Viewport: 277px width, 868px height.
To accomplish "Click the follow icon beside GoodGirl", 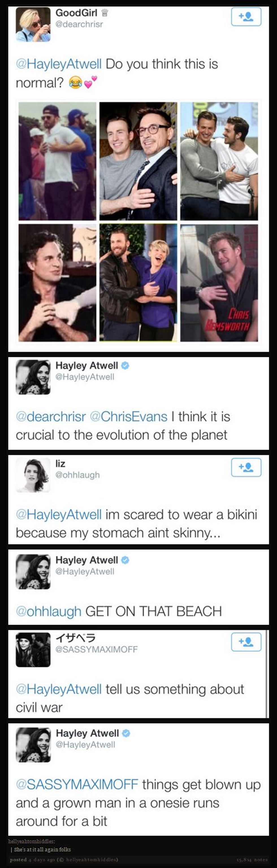I will point(246,17).
